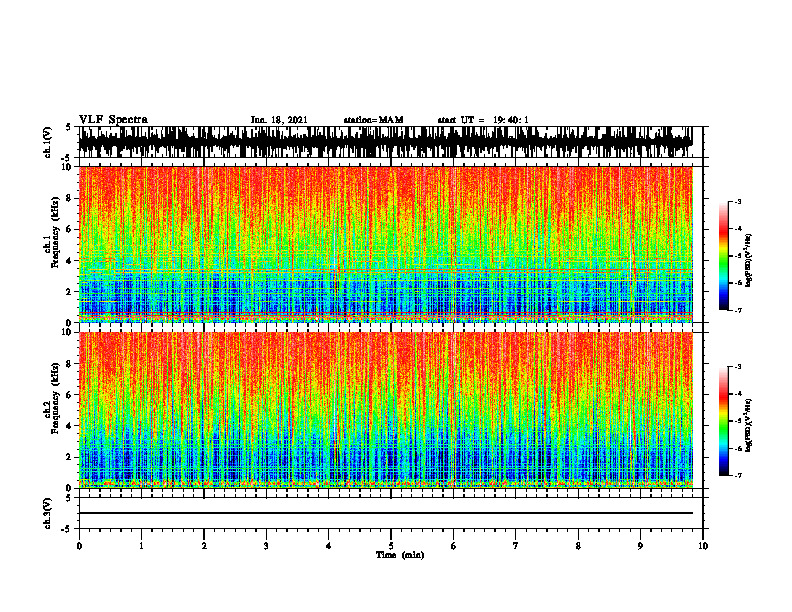792x612 pixels.
Task: Click the -3 label on ch.2 color scale
Action: coord(738,367)
